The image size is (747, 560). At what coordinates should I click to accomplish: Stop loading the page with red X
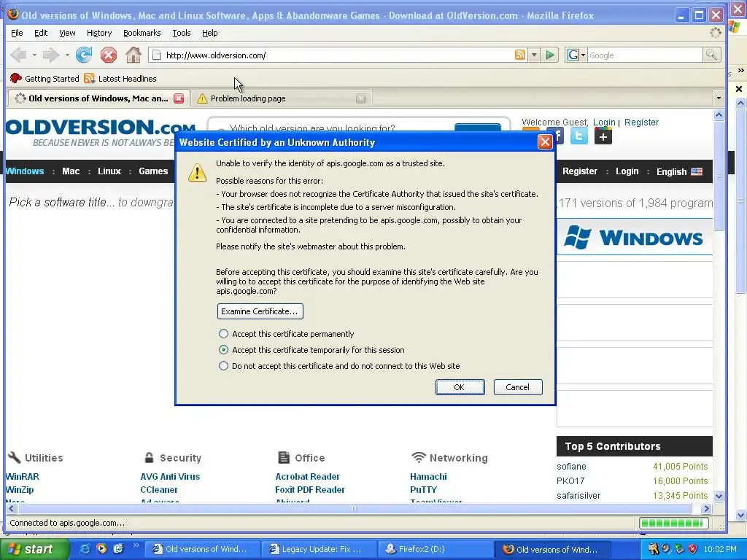(x=109, y=55)
